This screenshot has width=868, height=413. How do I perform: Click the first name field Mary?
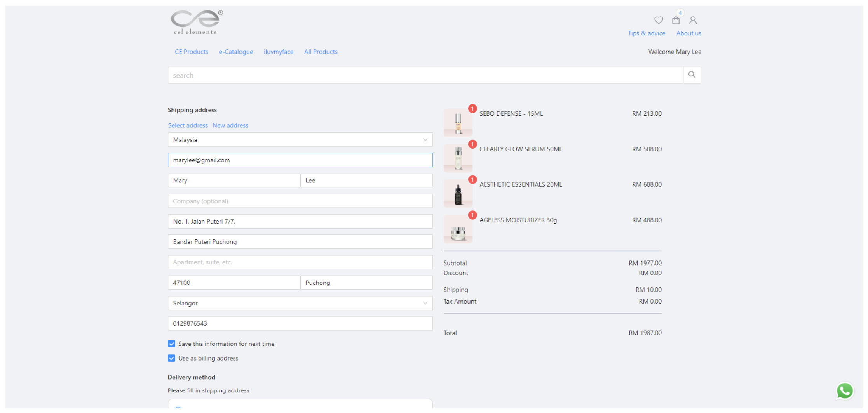coord(234,180)
